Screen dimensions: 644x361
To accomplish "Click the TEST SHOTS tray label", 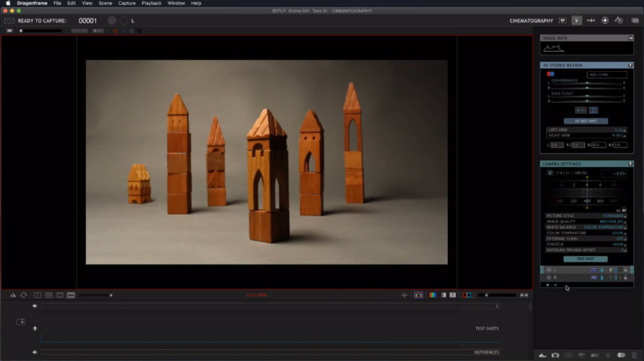I will [487, 329].
